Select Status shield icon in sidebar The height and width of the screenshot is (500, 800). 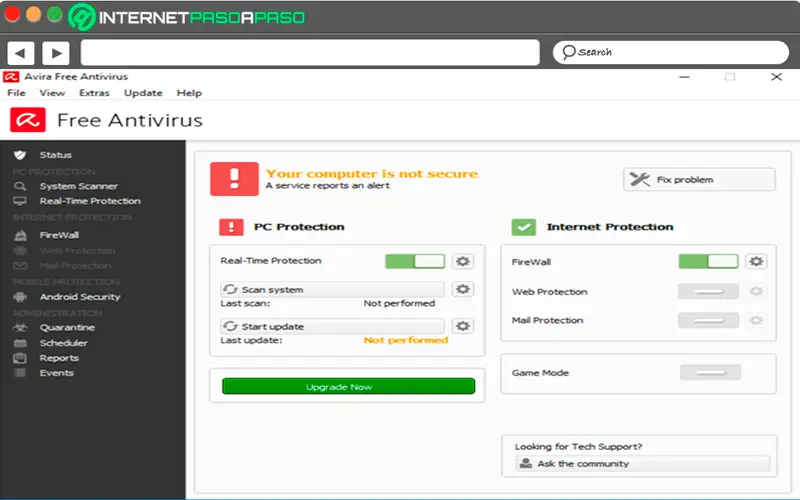click(19, 155)
